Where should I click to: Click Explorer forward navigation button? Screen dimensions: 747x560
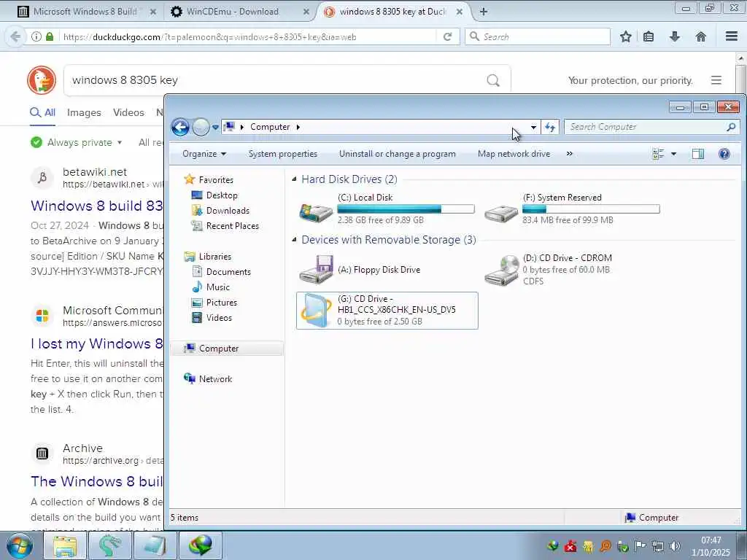[x=201, y=127]
